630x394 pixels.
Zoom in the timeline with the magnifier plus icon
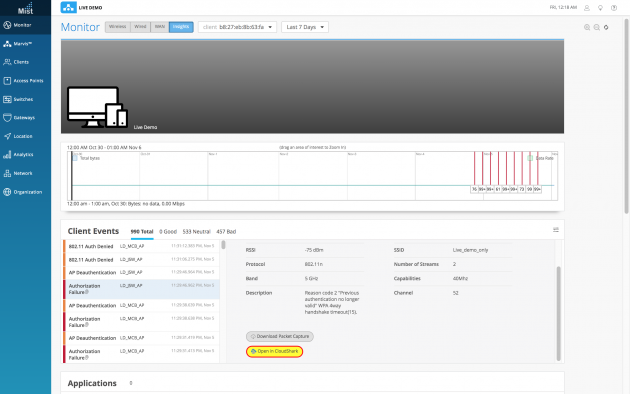[587, 27]
